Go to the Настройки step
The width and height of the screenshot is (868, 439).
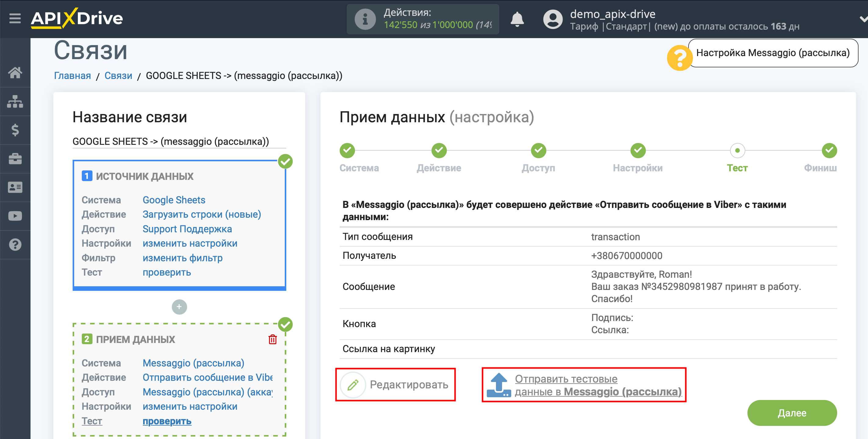638,151
